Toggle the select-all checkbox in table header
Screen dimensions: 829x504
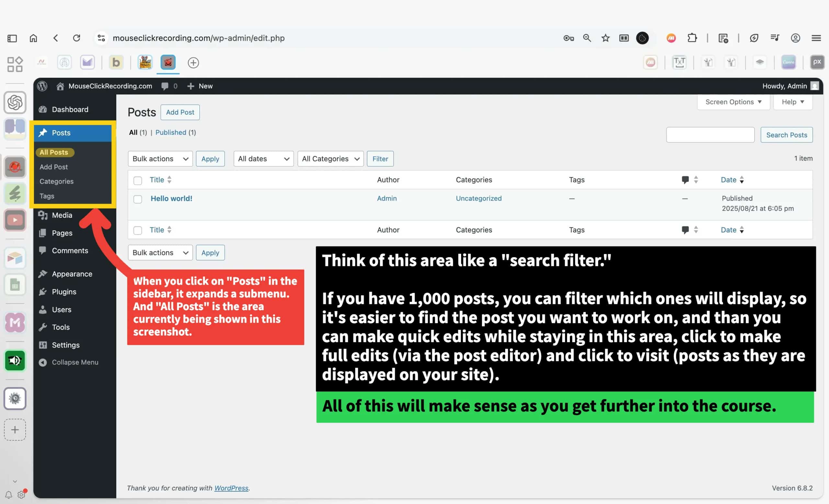138,180
